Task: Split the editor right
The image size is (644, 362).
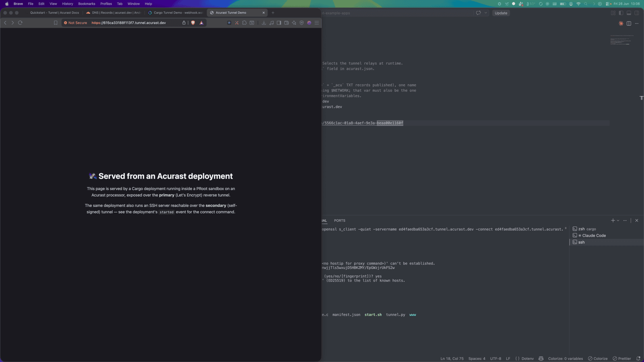Action: [629, 23]
